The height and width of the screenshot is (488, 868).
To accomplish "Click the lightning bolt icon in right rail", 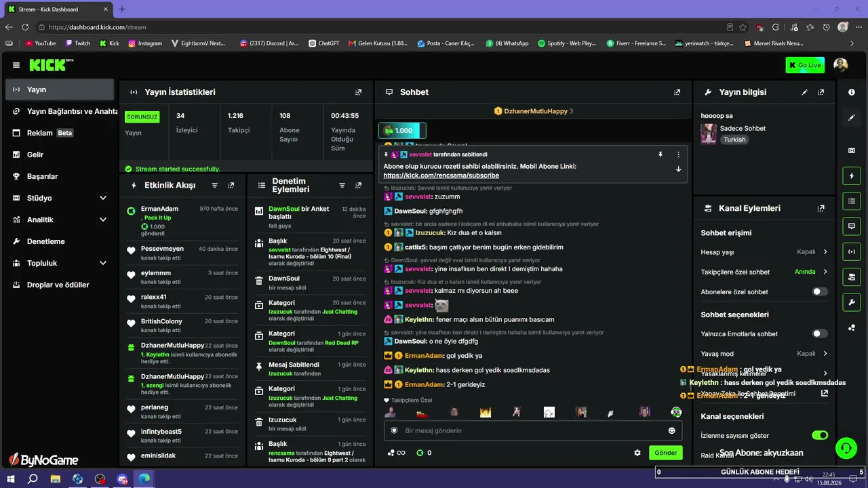I will click(x=852, y=176).
